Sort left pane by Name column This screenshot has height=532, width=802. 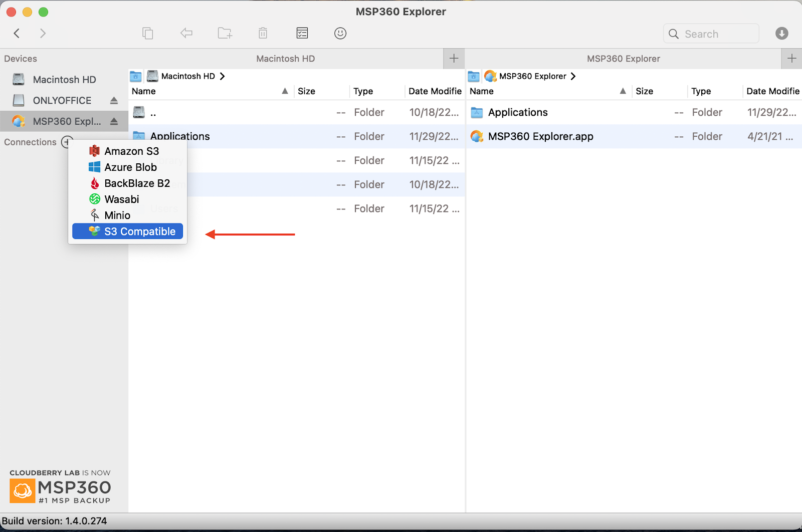211,91
